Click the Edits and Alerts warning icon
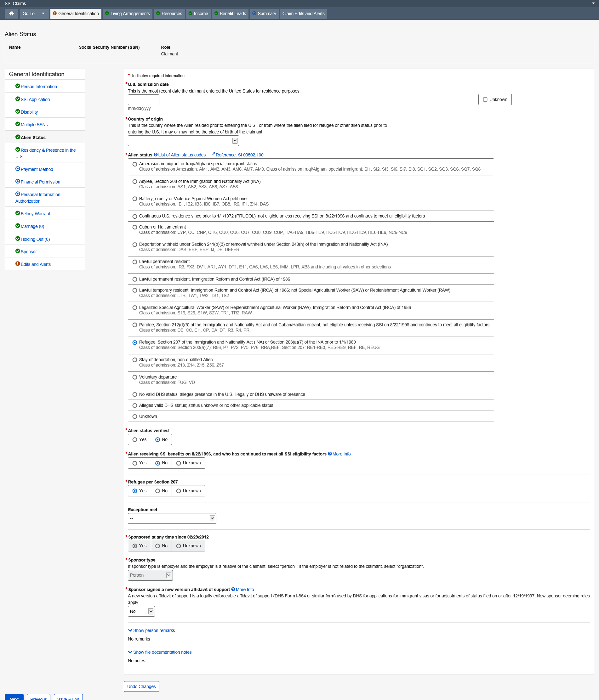The width and height of the screenshot is (599, 700). click(18, 264)
